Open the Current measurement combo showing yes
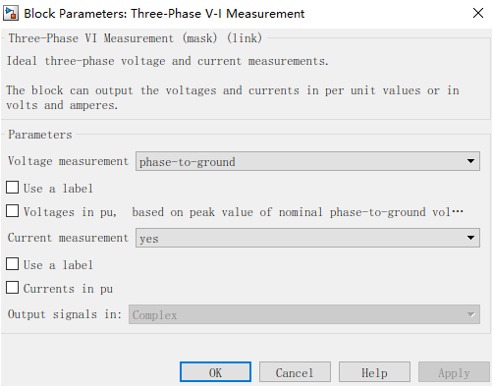Screen dimensions: 493x388 (x=307, y=238)
